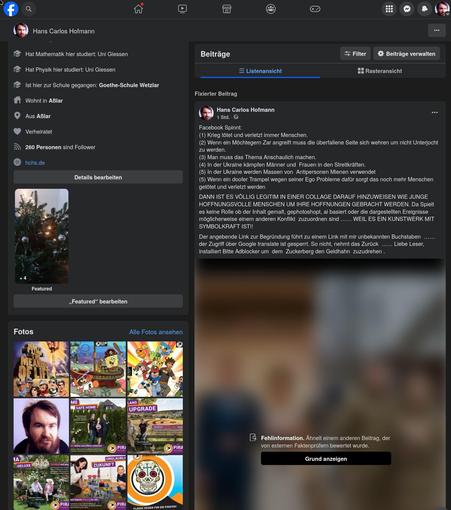
Task: Switch to Listenansicht tab
Action: pos(260,71)
